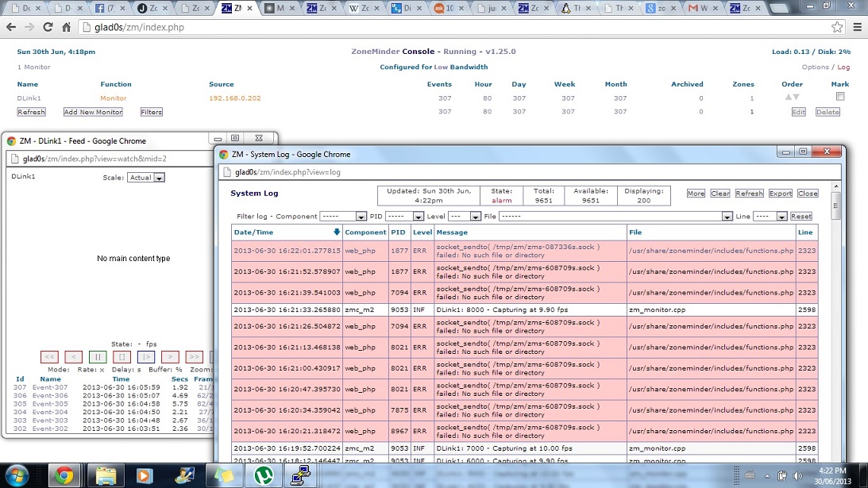
Task: Click fast rewind button in Feed window
Action: [49, 357]
